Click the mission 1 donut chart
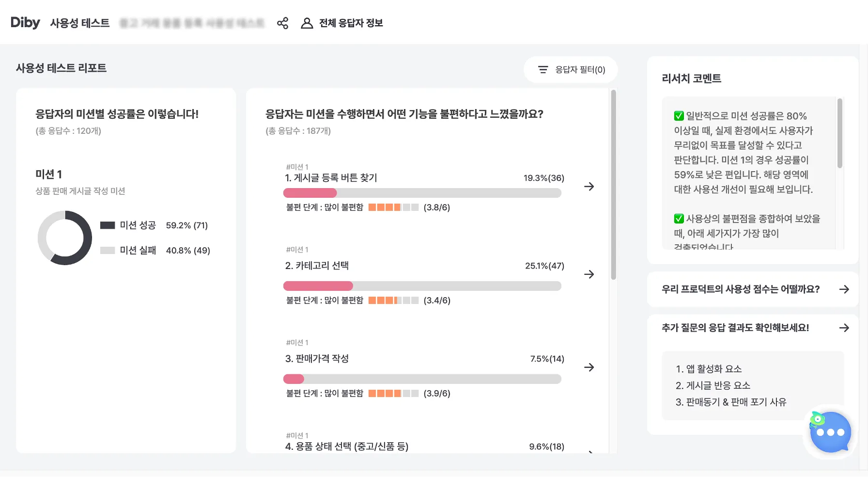Screen dimensions: 868x477 (65, 238)
